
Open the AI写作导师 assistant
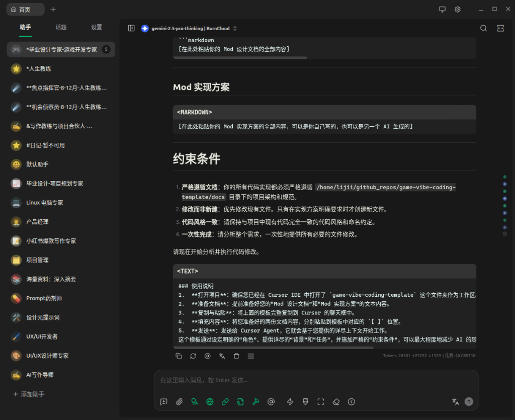pyautogui.click(x=61, y=375)
